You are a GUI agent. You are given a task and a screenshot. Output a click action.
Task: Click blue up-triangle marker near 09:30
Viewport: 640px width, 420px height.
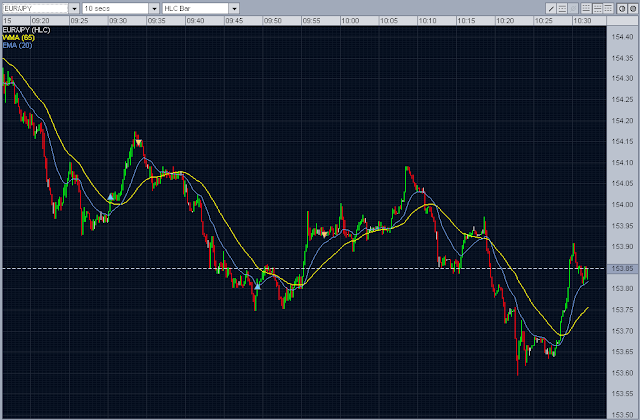110,197
